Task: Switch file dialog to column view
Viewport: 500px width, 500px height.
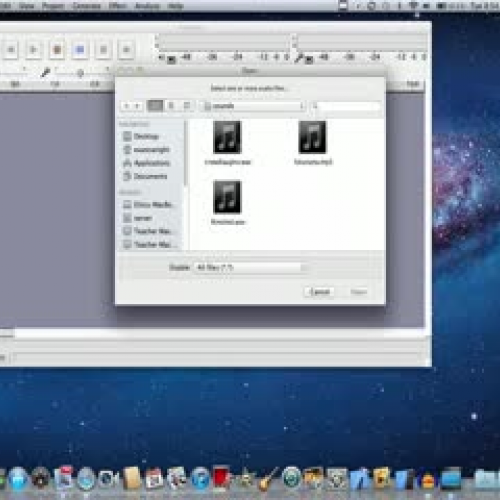Action: (x=187, y=106)
